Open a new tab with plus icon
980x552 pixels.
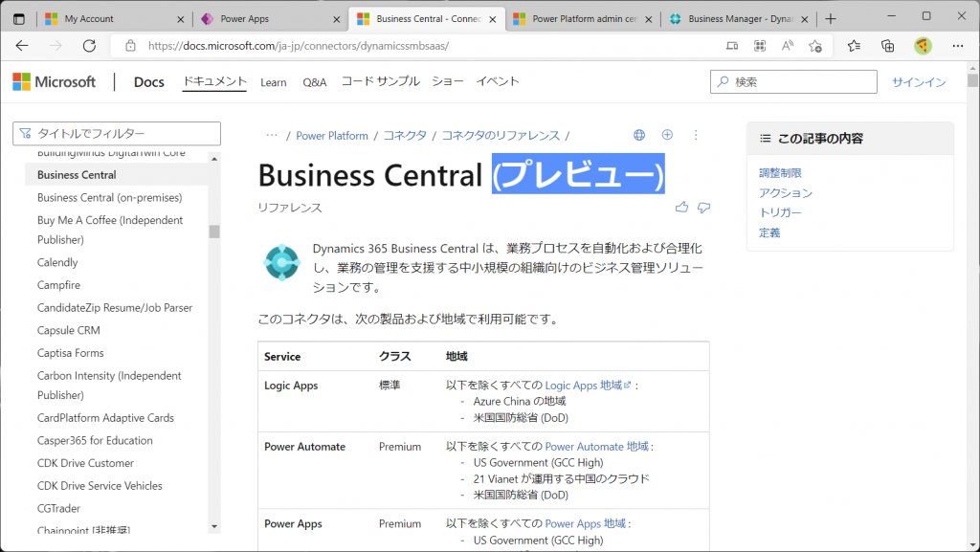coord(830,19)
